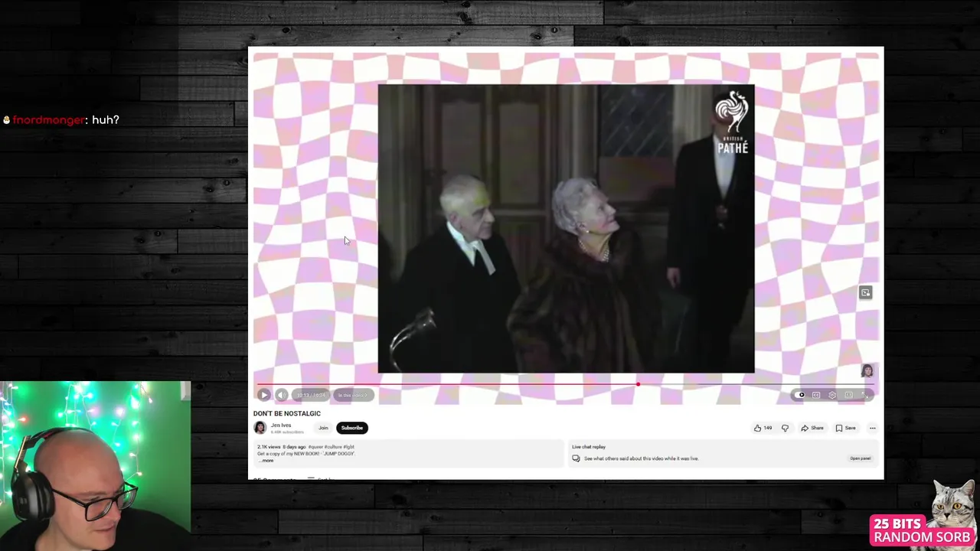Open the live chat replay panel
The image size is (980, 551).
tap(861, 458)
